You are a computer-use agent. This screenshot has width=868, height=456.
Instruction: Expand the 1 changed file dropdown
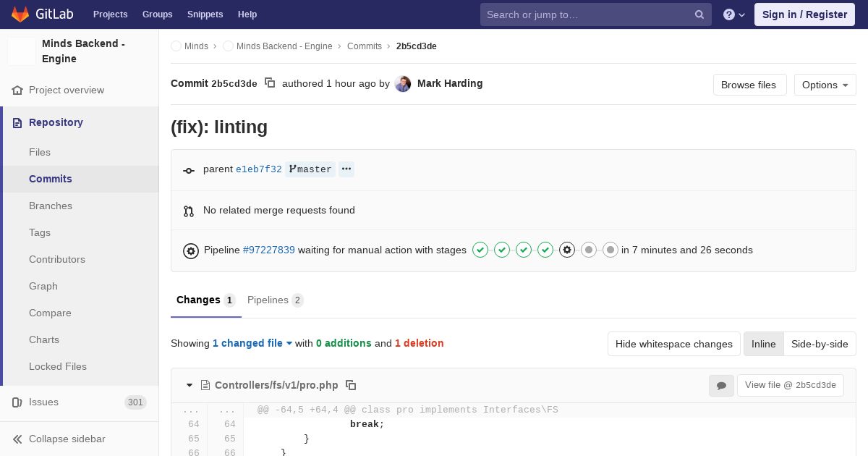[x=252, y=343]
